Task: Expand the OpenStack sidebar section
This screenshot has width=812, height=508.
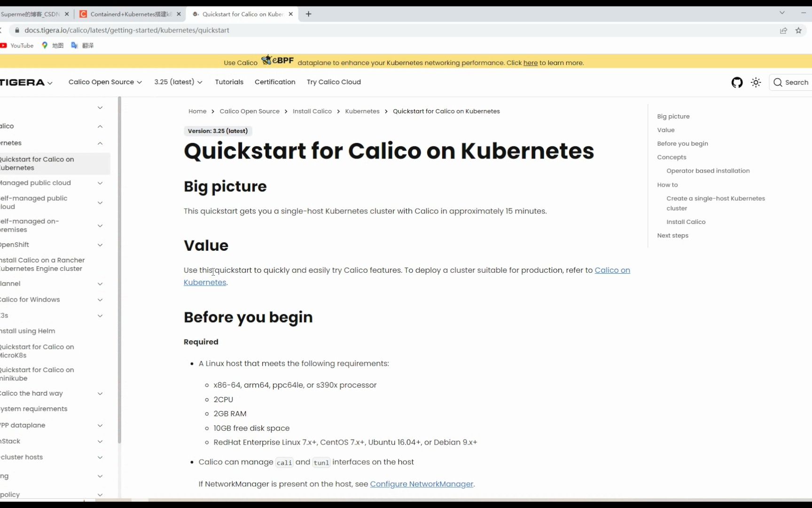Action: [100, 441]
